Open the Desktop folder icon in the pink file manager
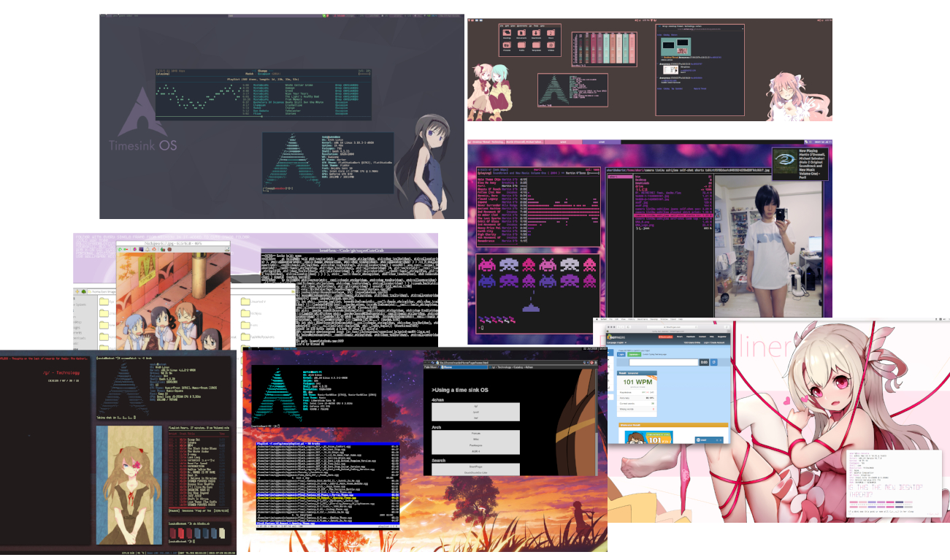The height and width of the screenshot is (560, 950). (x=507, y=33)
